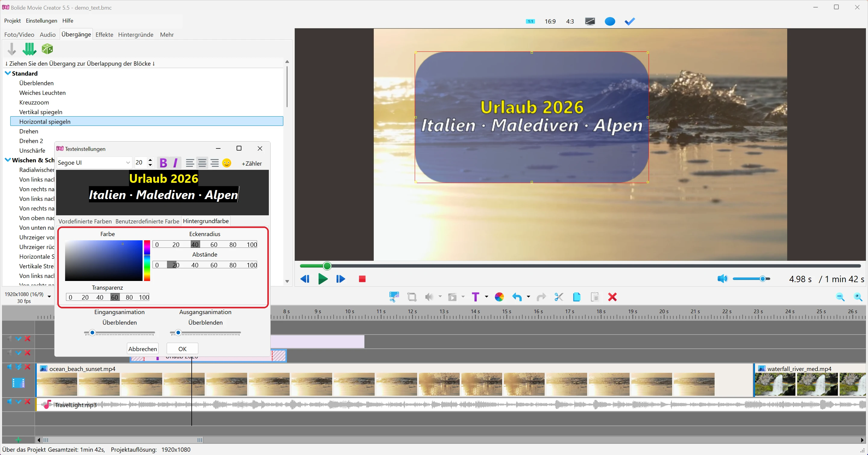Click the crop/rotate tool icon
Screen dimensions: 868x455
pyautogui.click(x=412, y=297)
